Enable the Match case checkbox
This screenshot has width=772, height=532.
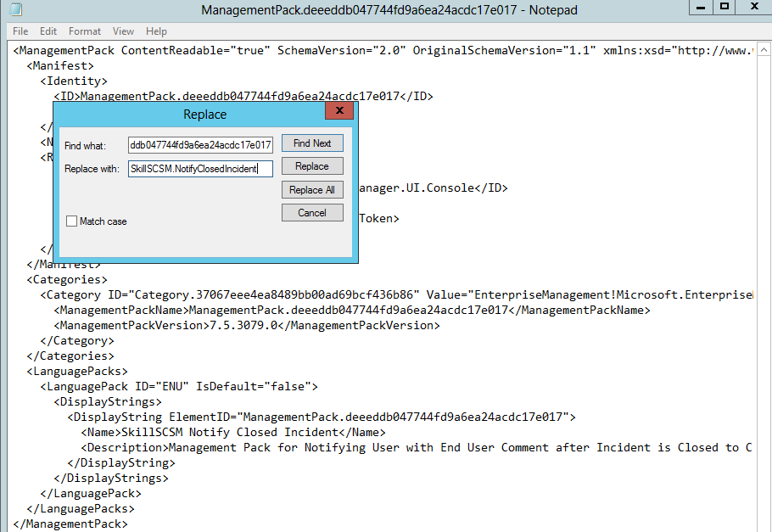(x=71, y=221)
